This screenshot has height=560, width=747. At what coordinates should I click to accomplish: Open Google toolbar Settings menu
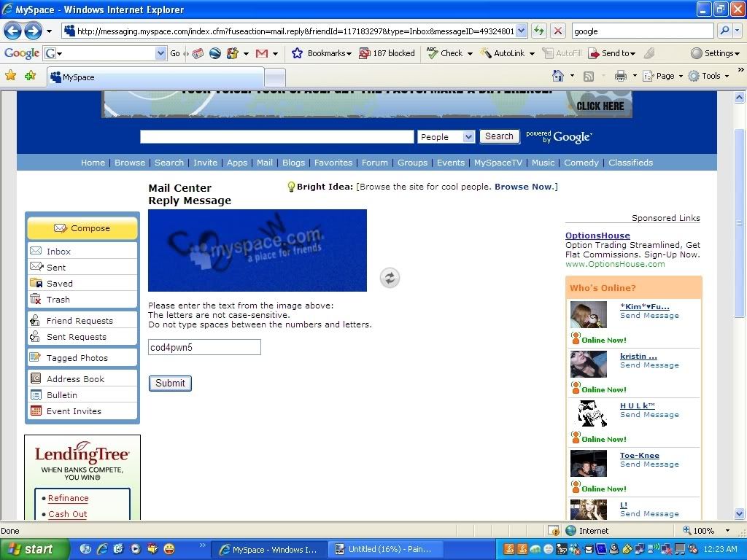tap(715, 53)
